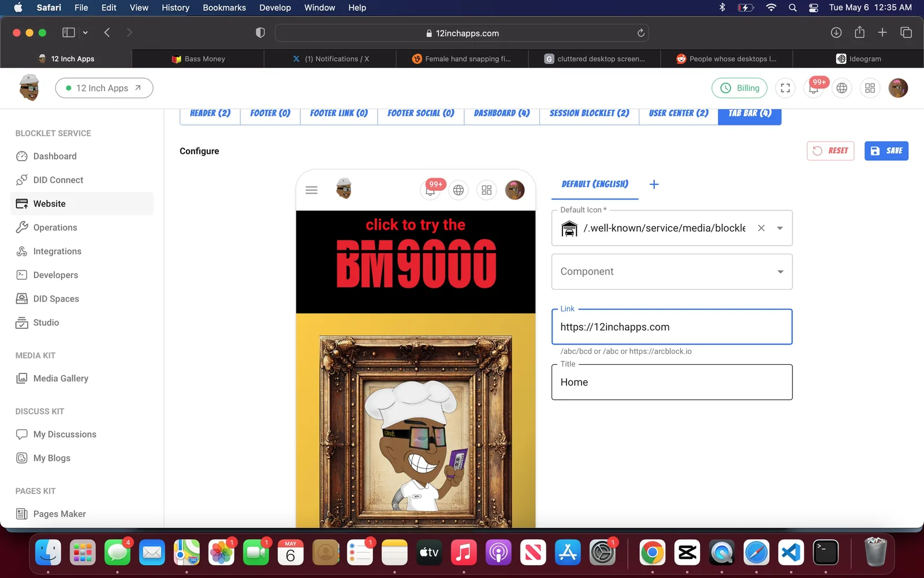
Task: Open the Billing button
Action: tap(740, 88)
